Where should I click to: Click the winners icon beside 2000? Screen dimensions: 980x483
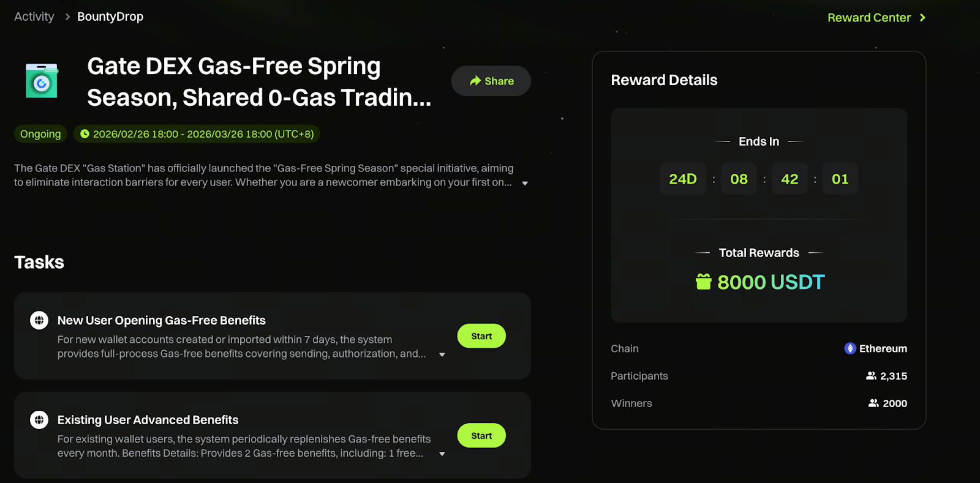[x=873, y=403]
